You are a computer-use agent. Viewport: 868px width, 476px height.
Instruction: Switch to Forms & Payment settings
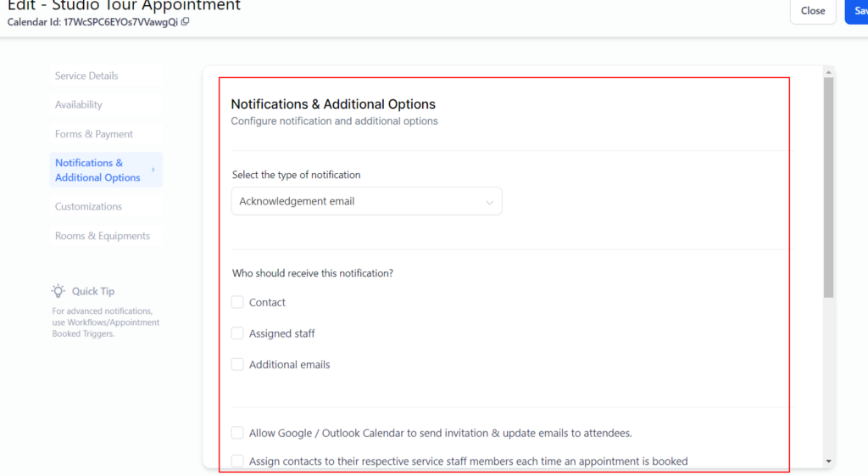pyautogui.click(x=94, y=134)
